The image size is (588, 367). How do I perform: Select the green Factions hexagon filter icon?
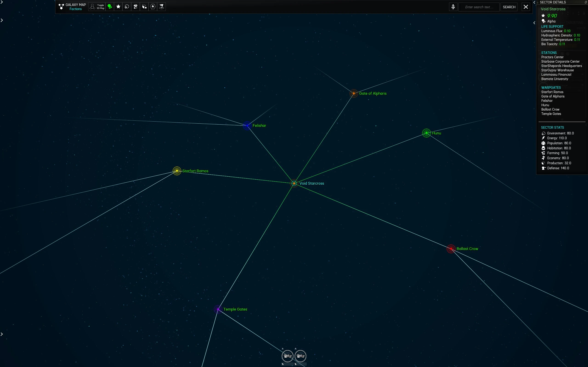point(110,7)
